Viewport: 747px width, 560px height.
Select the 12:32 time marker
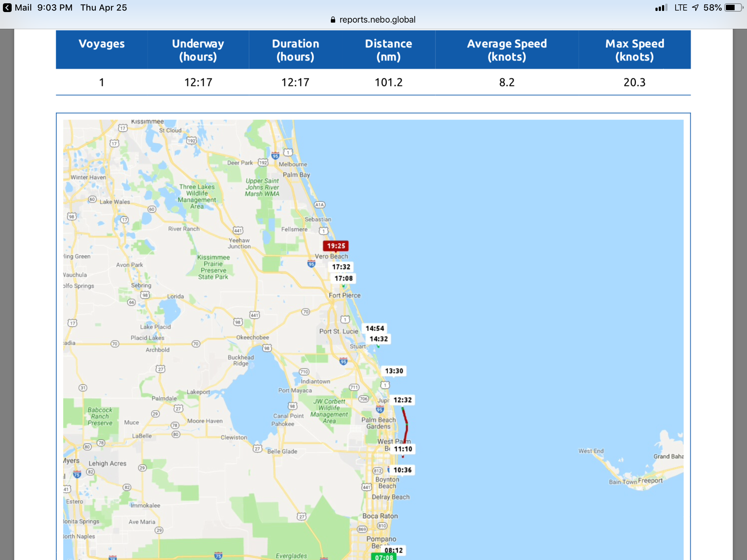402,400
